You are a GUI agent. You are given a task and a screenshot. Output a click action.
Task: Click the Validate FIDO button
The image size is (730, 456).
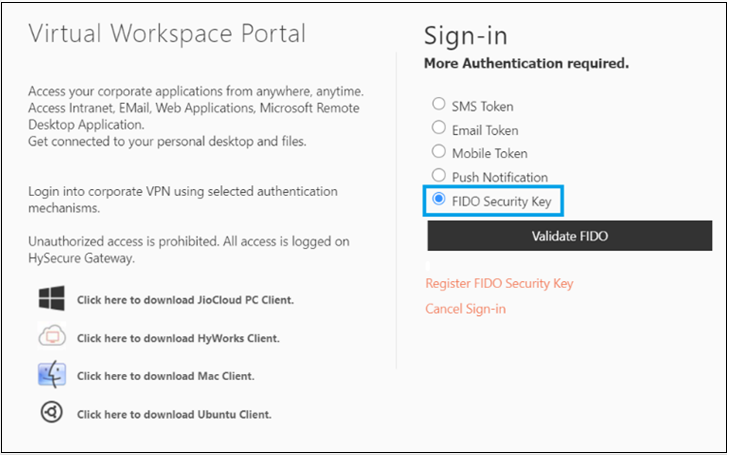click(x=570, y=236)
